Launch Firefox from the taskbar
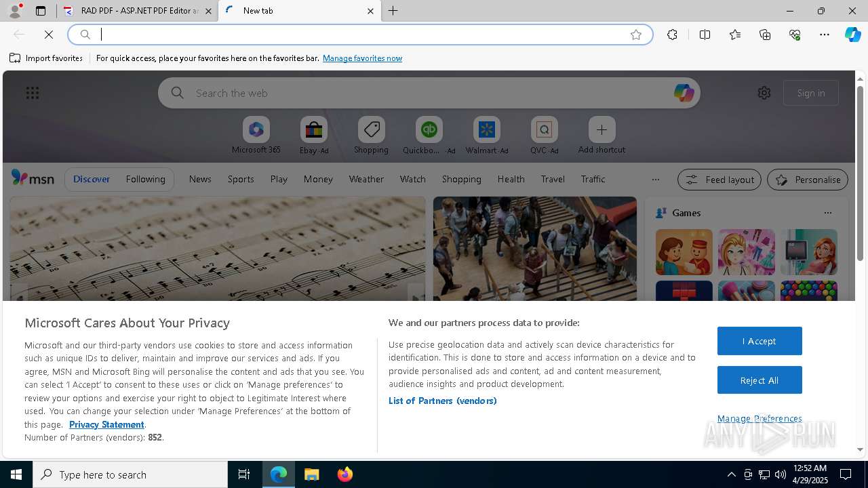 coord(345,474)
